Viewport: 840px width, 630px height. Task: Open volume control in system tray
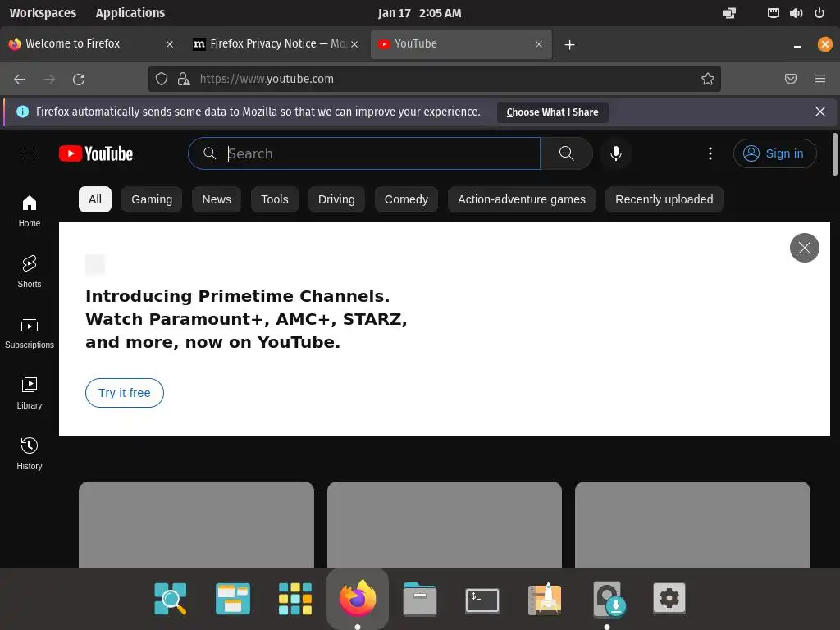796,13
